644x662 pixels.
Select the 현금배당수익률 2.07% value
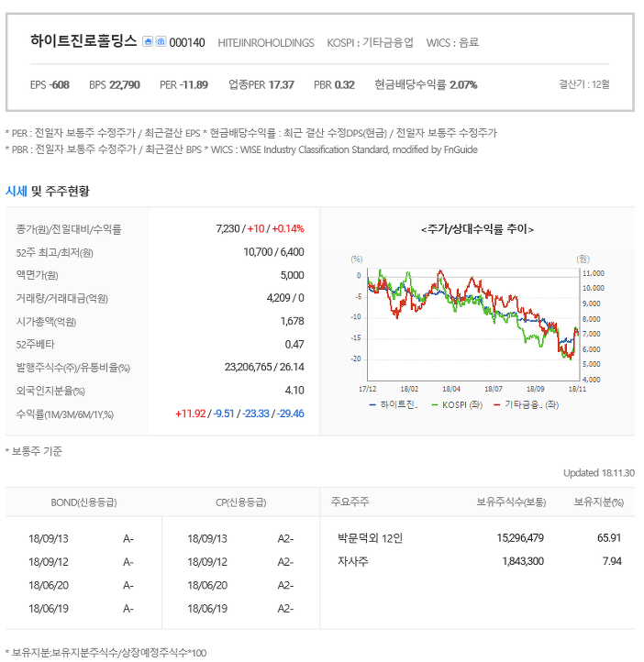coord(426,85)
